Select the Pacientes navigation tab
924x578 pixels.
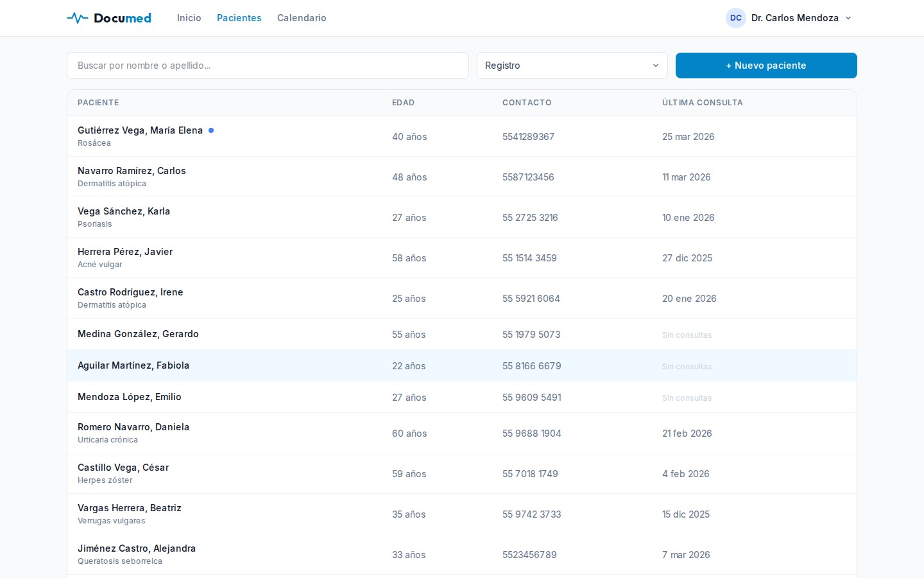(239, 18)
